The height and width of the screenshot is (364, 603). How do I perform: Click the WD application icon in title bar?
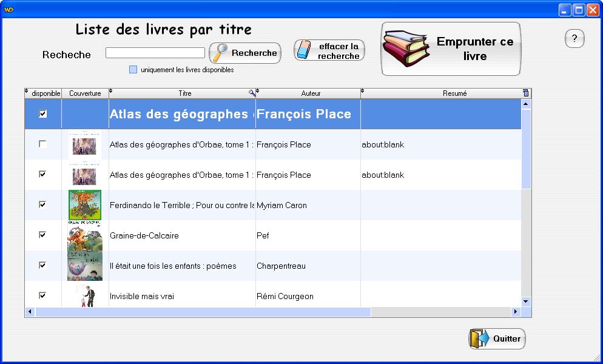[8, 9]
